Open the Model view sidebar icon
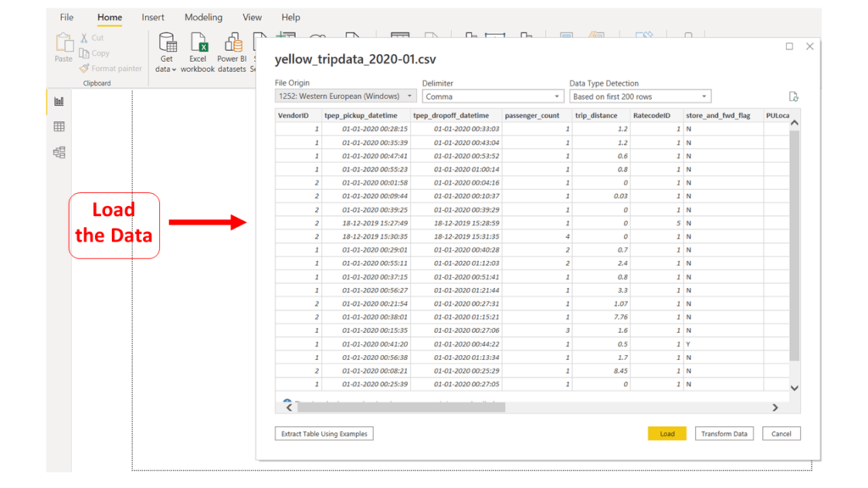868x488 pixels. [x=58, y=152]
